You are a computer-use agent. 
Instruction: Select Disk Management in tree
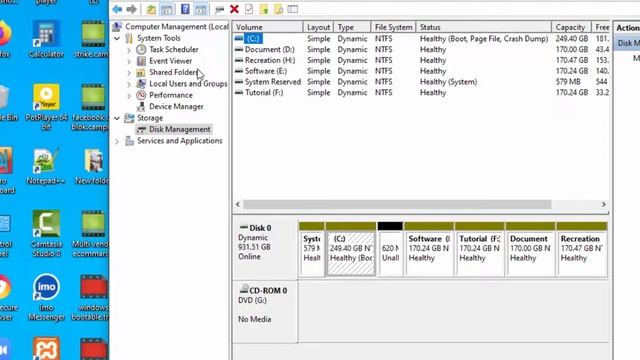point(180,129)
